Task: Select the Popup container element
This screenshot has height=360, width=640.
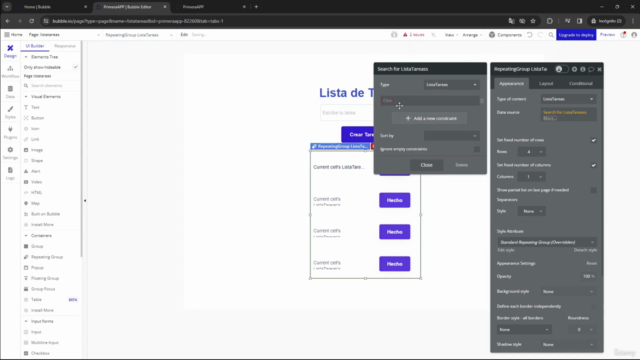Action: [37, 267]
